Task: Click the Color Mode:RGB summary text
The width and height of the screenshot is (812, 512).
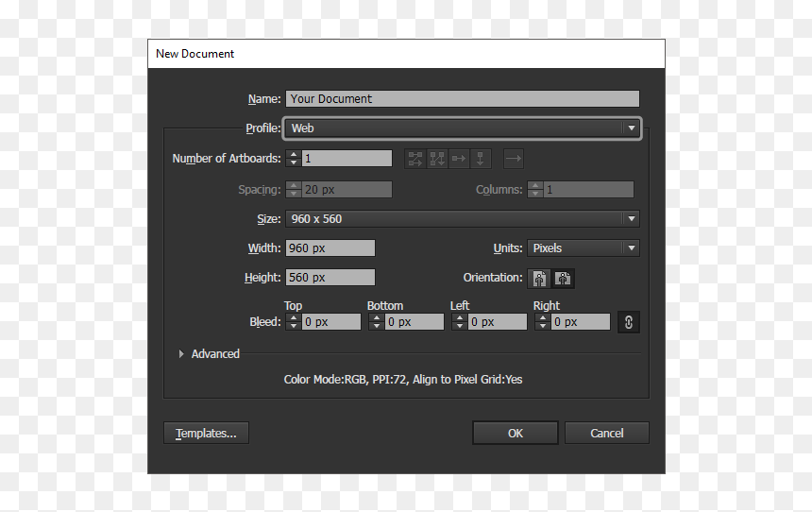Action: pyautogui.click(x=403, y=380)
